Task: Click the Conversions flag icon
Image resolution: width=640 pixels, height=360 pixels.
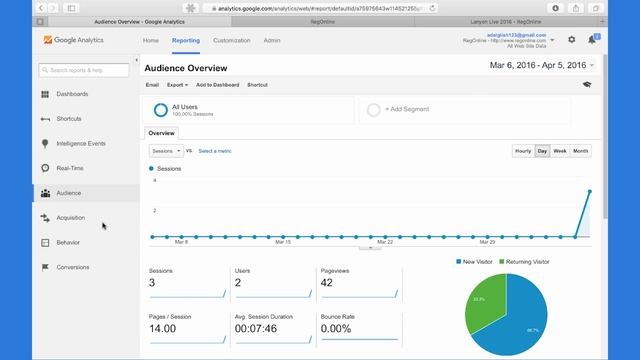Action: tap(45, 267)
